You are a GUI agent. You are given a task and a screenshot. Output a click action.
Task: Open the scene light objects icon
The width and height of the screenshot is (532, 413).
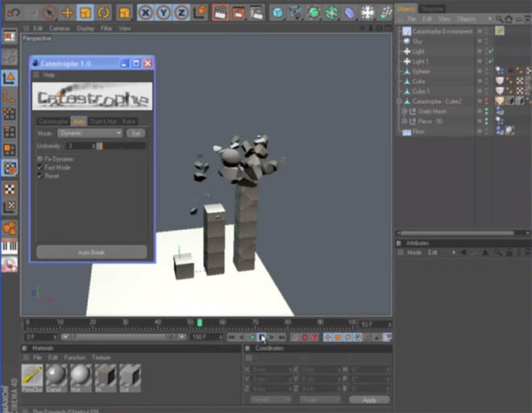pos(368,13)
